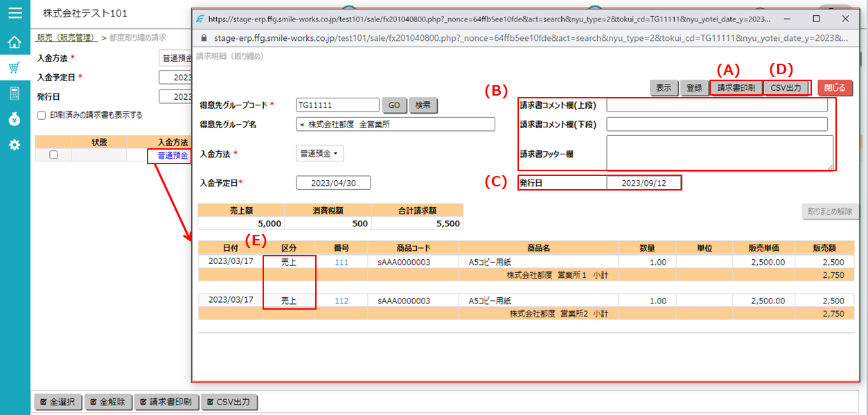Open settings via the gear icon
868x415 pixels.
(15, 145)
